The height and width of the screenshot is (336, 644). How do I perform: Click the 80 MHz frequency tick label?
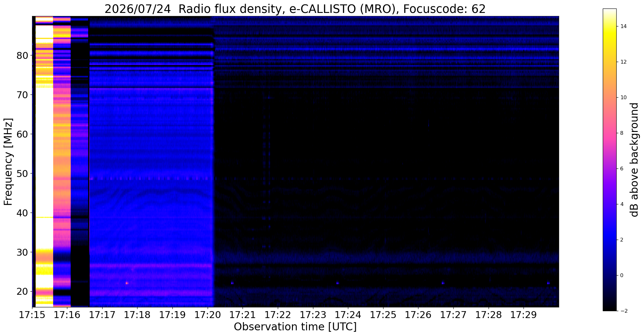pos(22,56)
